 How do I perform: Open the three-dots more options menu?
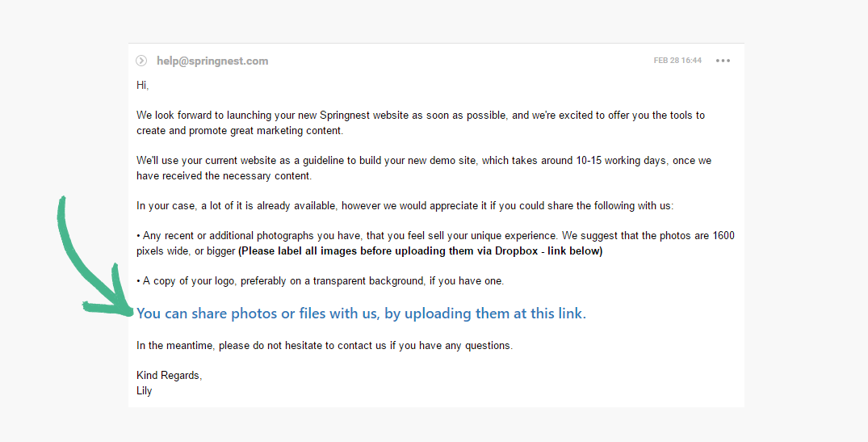coord(723,61)
